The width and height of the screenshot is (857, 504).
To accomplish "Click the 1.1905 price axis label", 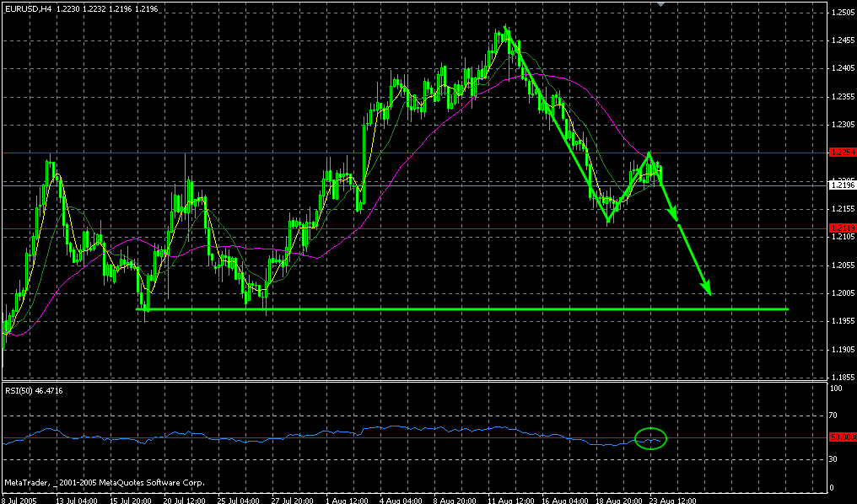I will click(x=843, y=350).
